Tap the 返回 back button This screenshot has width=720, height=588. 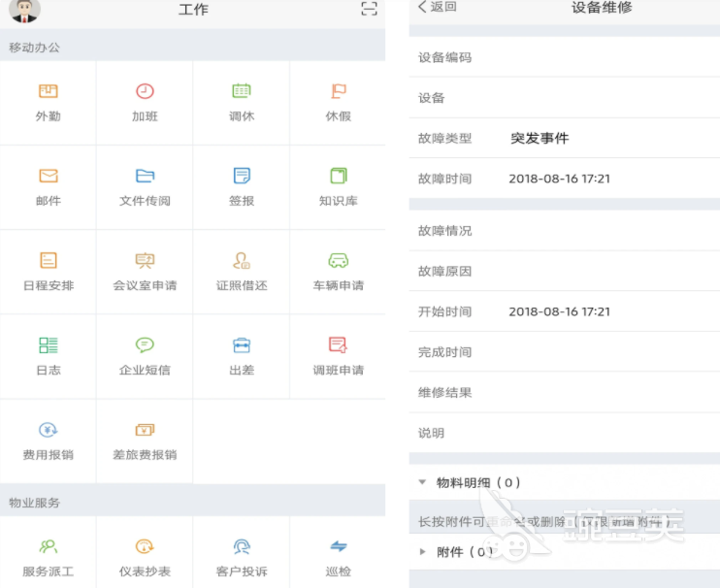[437, 7]
